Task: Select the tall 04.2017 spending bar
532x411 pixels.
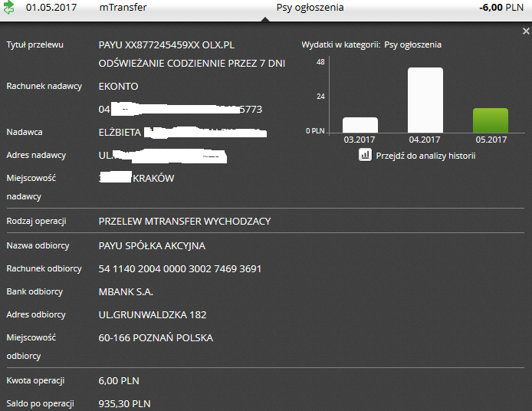Action: point(425,100)
